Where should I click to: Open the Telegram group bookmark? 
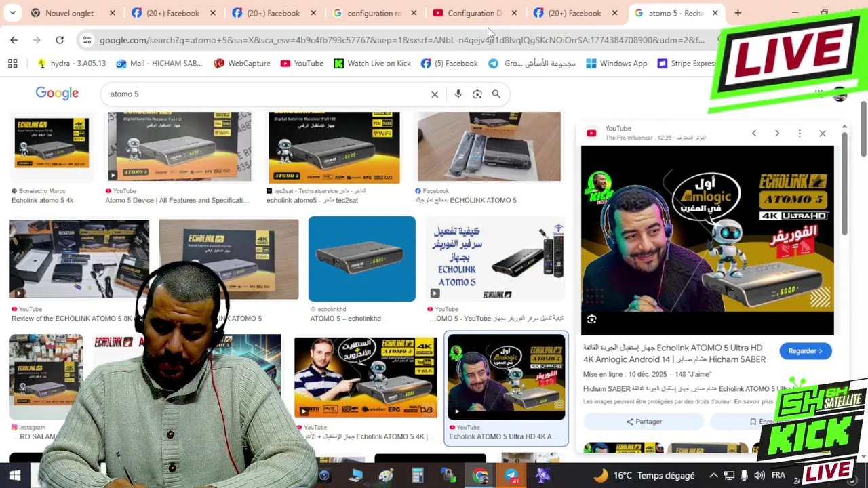point(532,63)
